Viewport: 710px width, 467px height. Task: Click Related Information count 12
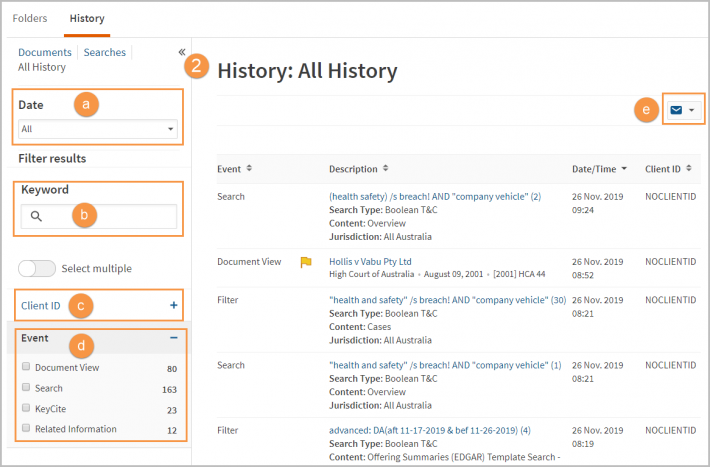click(x=172, y=430)
